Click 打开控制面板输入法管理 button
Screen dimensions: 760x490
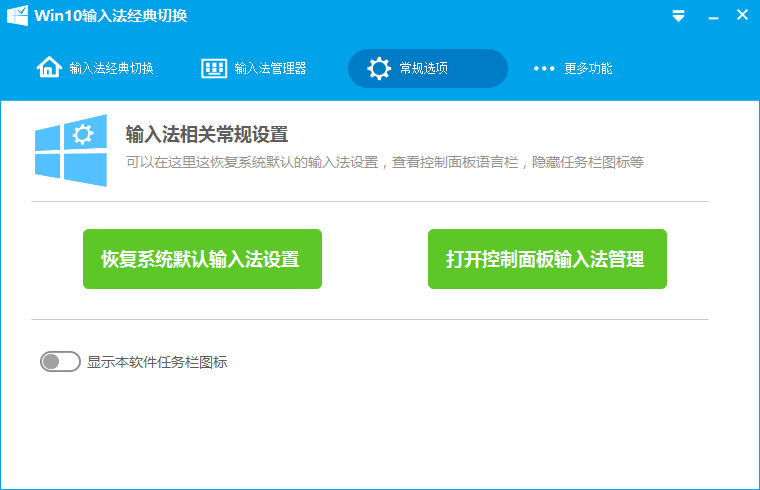(547, 259)
